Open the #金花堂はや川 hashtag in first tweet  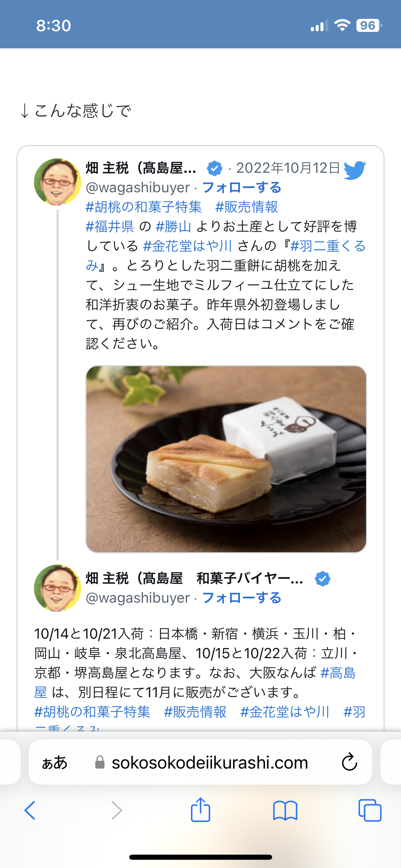[188, 246]
